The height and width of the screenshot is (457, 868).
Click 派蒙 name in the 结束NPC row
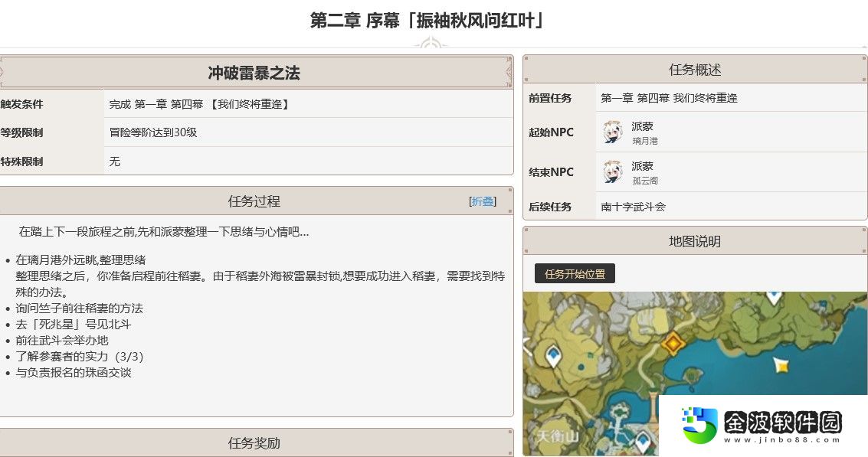pyautogui.click(x=642, y=166)
